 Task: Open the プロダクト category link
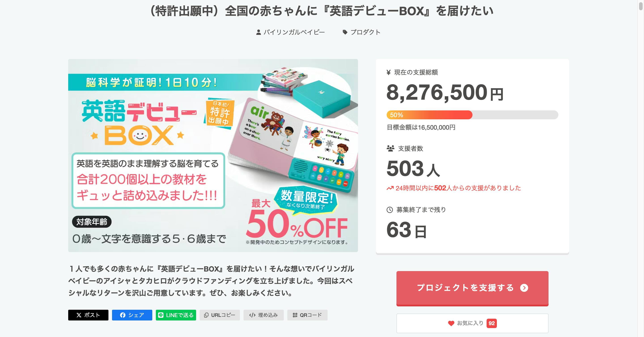(365, 32)
